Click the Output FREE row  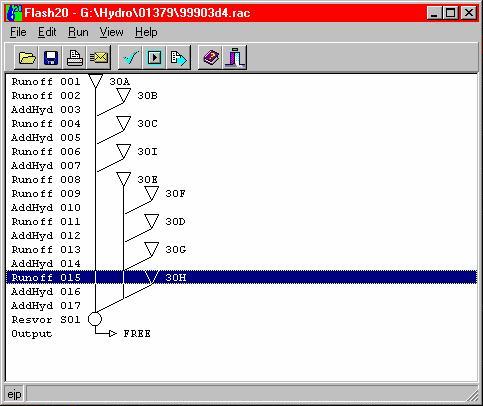[x=242, y=333]
